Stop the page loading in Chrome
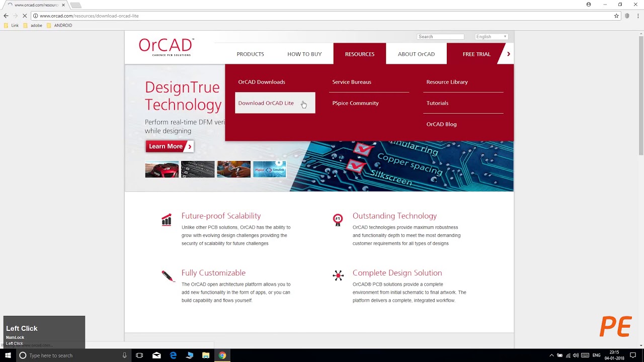 pyautogui.click(x=25, y=16)
